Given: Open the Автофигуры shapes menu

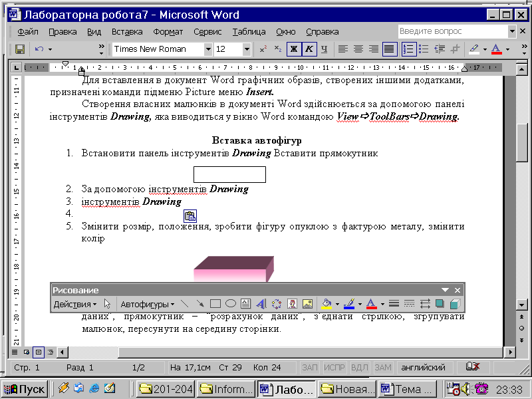Looking at the screenshot, I should (x=148, y=305).
